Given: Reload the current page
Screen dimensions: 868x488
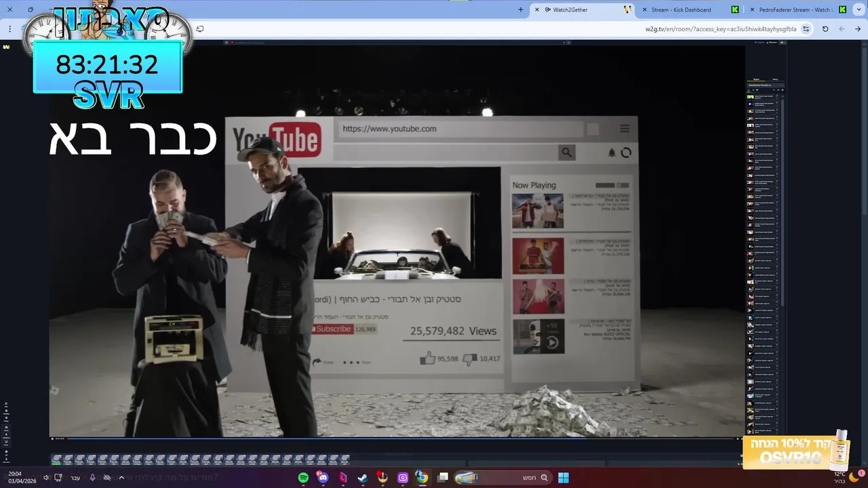Looking at the screenshot, I should click(x=825, y=29).
